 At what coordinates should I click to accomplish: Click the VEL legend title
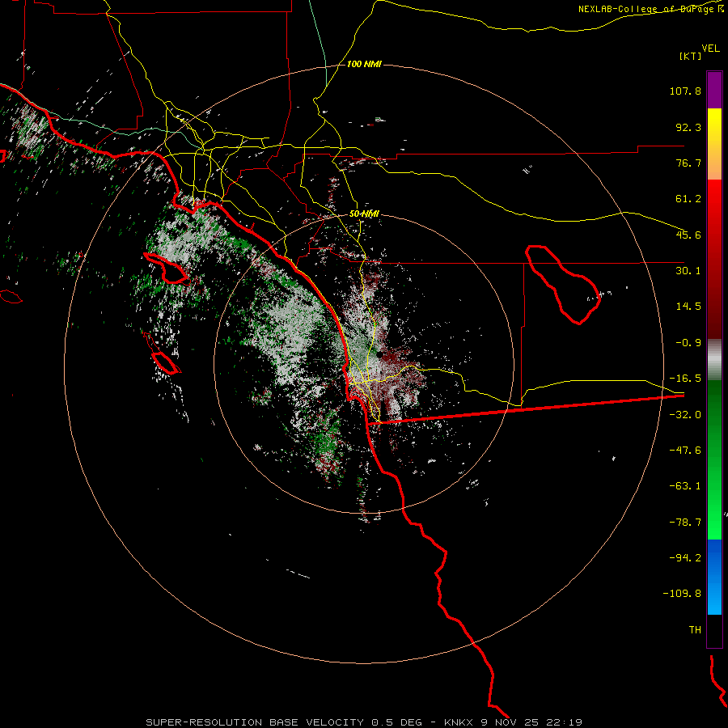click(x=711, y=49)
